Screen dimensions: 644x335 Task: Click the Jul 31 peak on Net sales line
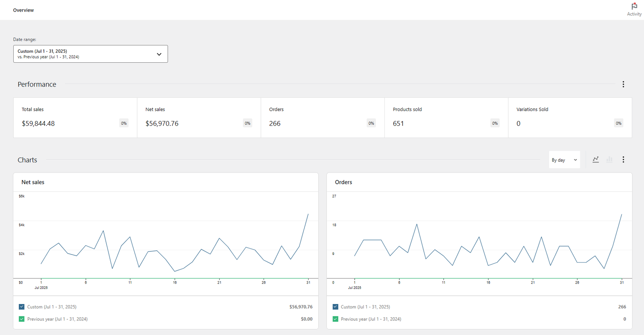(308, 214)
